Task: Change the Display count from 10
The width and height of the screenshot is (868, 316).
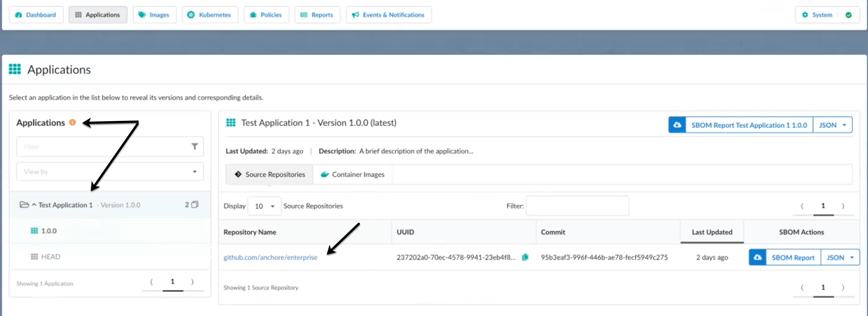Action: click(265, 206)
